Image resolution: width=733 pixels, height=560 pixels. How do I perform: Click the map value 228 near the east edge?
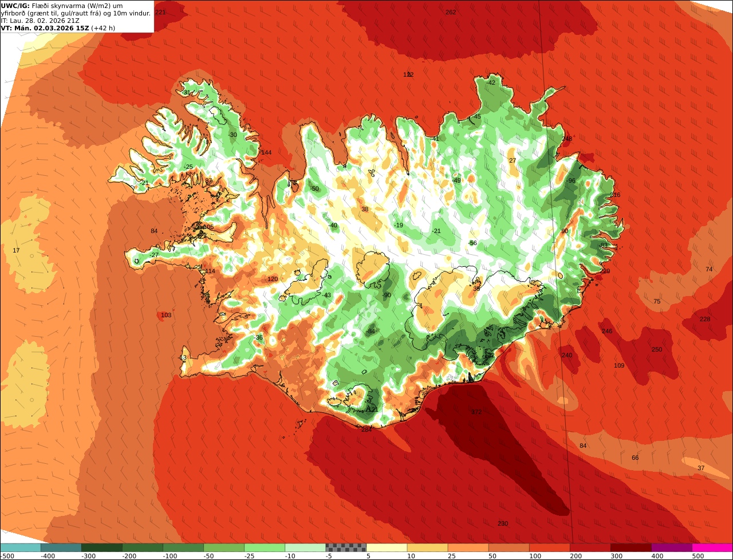click(705, 319)
